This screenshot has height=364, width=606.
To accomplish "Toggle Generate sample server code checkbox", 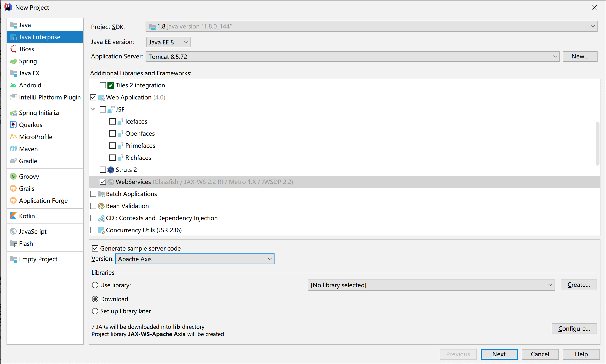I will (95, 248).
